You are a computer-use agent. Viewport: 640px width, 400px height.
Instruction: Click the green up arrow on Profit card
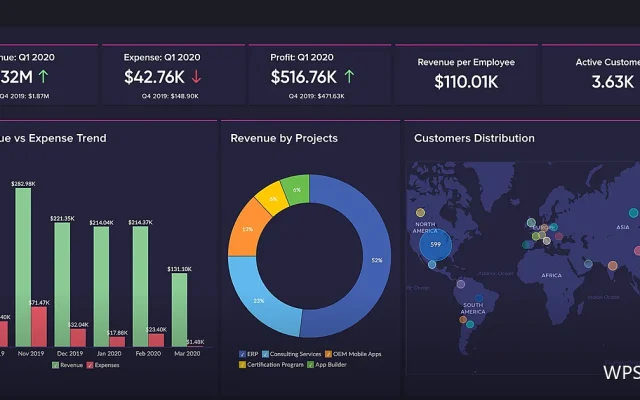click(x=349, y=76)
